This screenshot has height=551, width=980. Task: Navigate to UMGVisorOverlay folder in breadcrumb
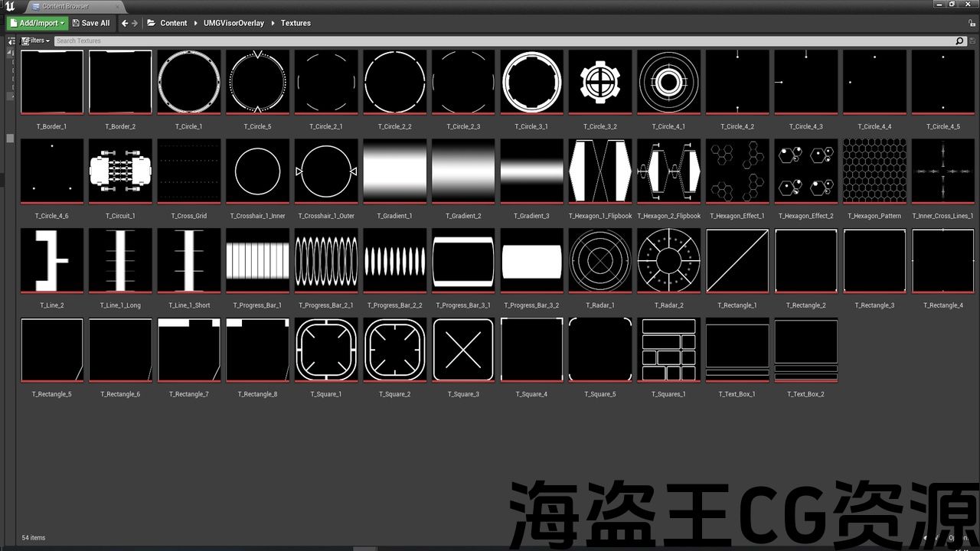(234, 23)
